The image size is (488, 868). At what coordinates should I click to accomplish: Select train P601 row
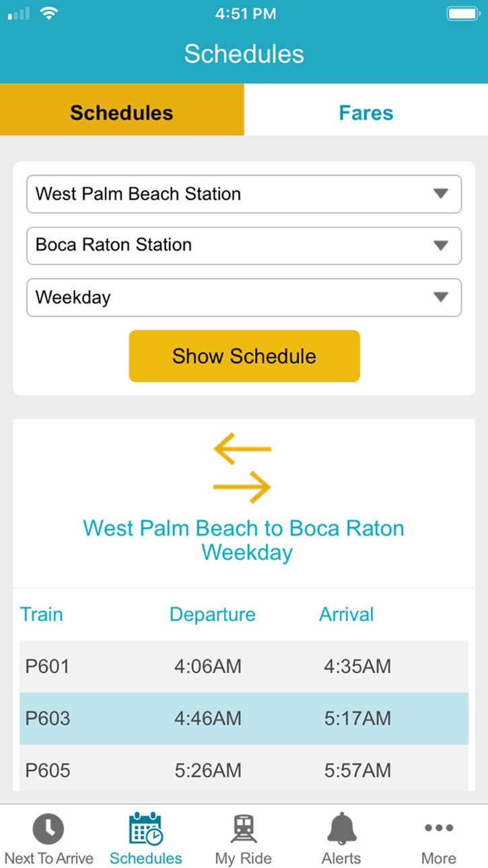pos(244,667)
